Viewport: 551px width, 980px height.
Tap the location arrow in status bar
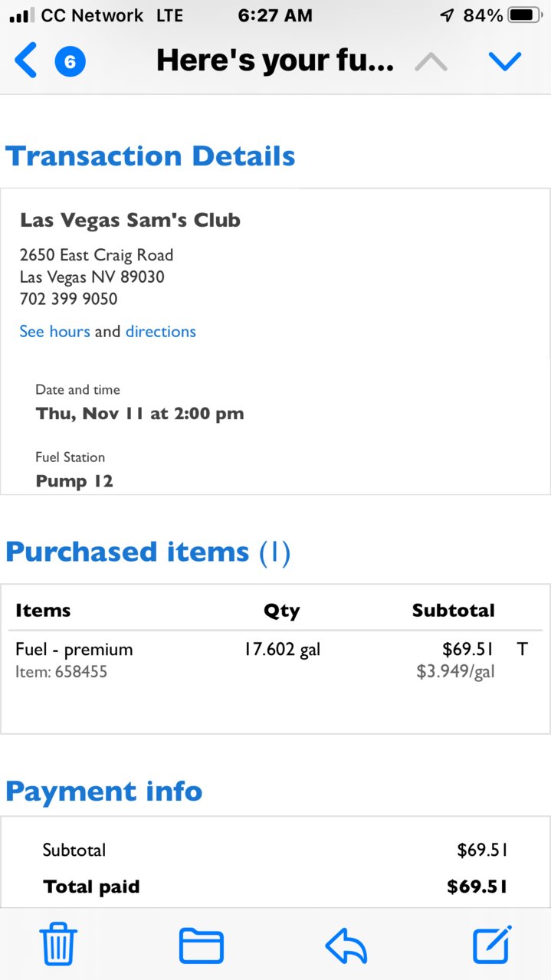pos(447,15)
